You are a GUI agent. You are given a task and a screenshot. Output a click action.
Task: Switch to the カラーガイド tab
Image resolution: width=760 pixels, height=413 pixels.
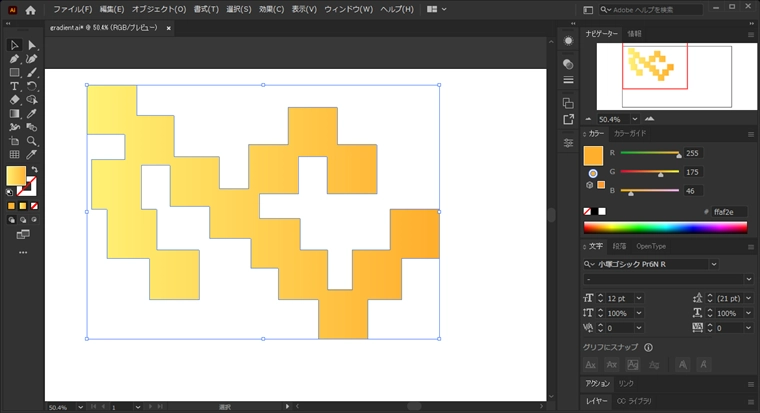pos(630,133)
